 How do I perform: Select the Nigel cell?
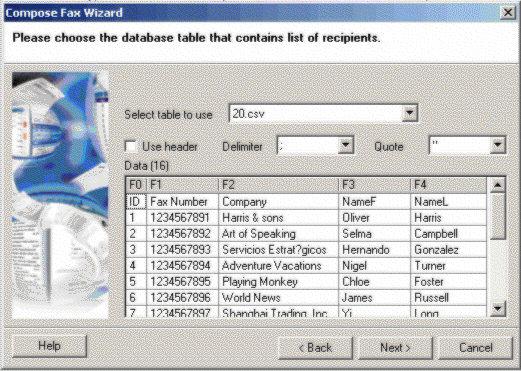point(374,266)
